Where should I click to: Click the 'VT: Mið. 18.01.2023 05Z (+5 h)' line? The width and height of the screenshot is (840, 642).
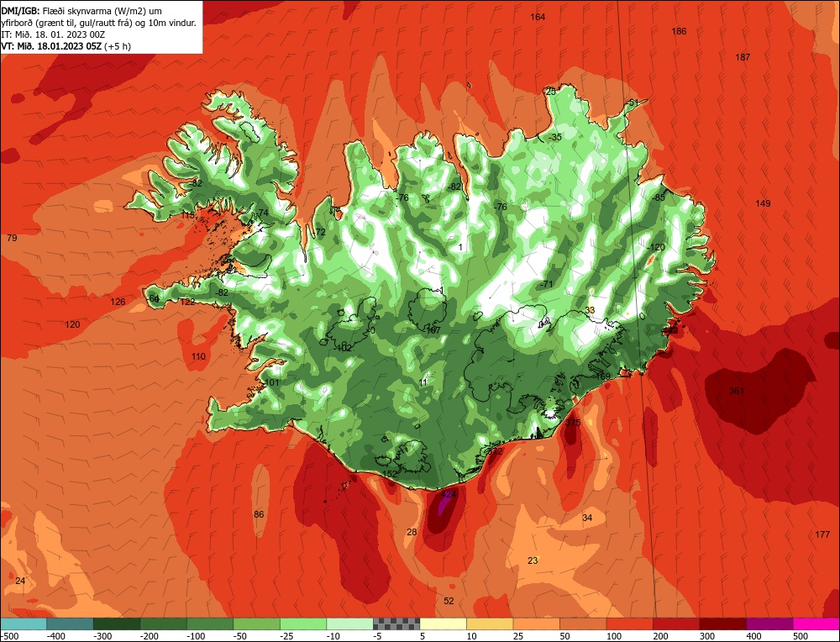(x=66, y=46)
